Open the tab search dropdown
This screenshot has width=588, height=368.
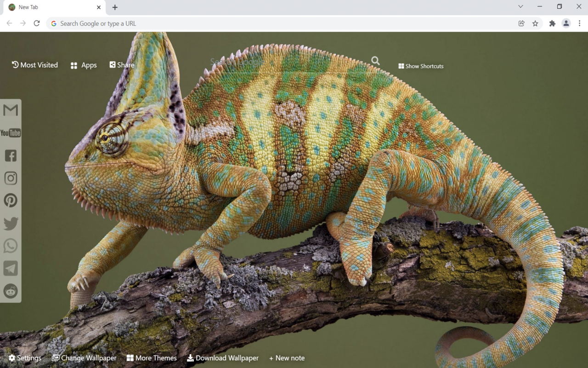[520, 6]
